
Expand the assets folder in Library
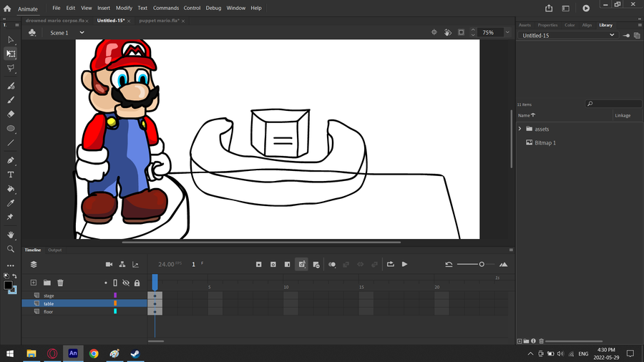pyautogui.click(x=519, y=129)
